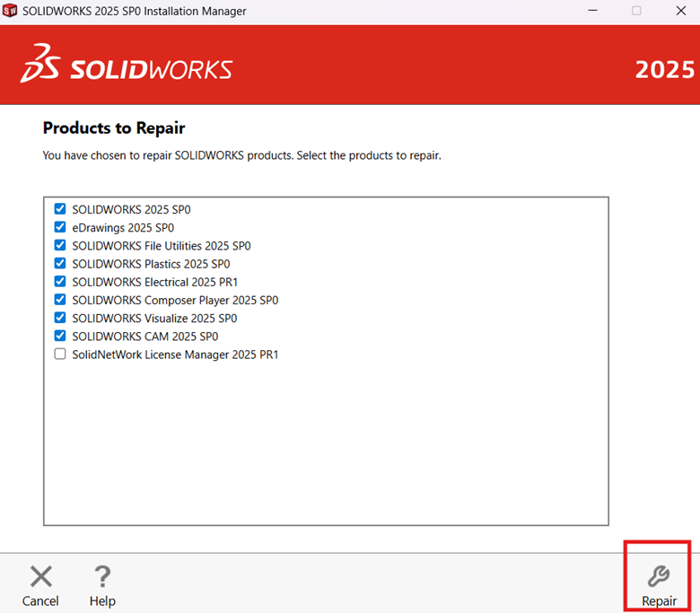
Task: Uncheck SOLIDWORKS Composer Player 2025 SP0
Action: (60, 300)
